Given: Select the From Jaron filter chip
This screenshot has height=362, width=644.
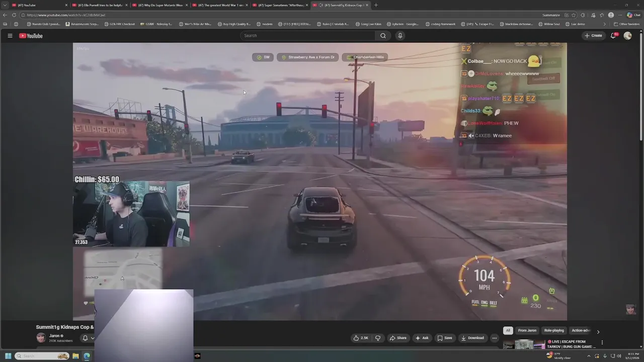Looking at the screenshot, I should coord(527,330).
